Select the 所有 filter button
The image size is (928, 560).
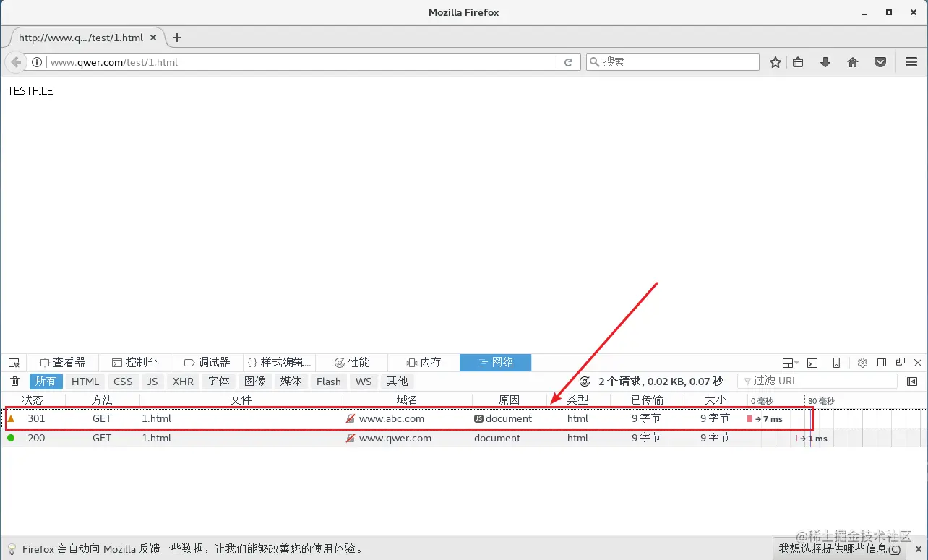[46, 382]
